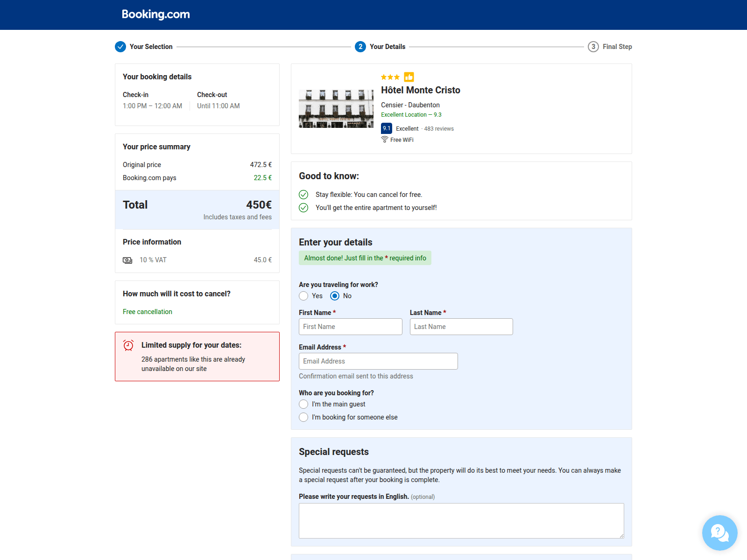The width and height of the screenshot is (747, 560).
Task: Click the 45.0 € VAT amount
Action: pyautogui.click(x=263, y=260)
